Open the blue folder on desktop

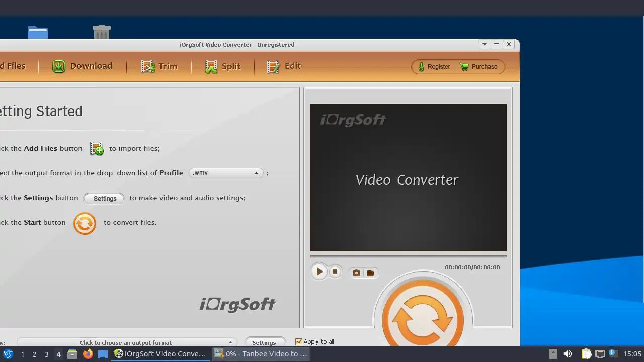pyautogui.click(x=38, y=32)
